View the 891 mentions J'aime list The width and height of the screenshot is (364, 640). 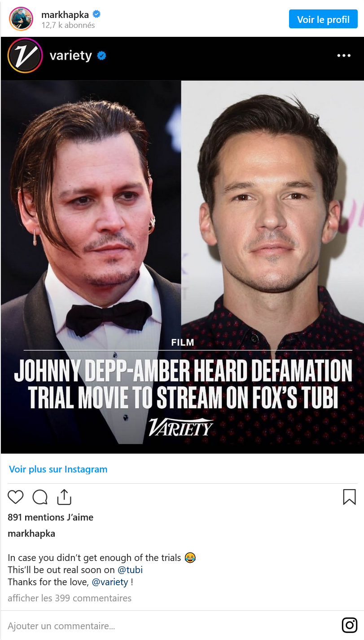click(x=51, y=517)
